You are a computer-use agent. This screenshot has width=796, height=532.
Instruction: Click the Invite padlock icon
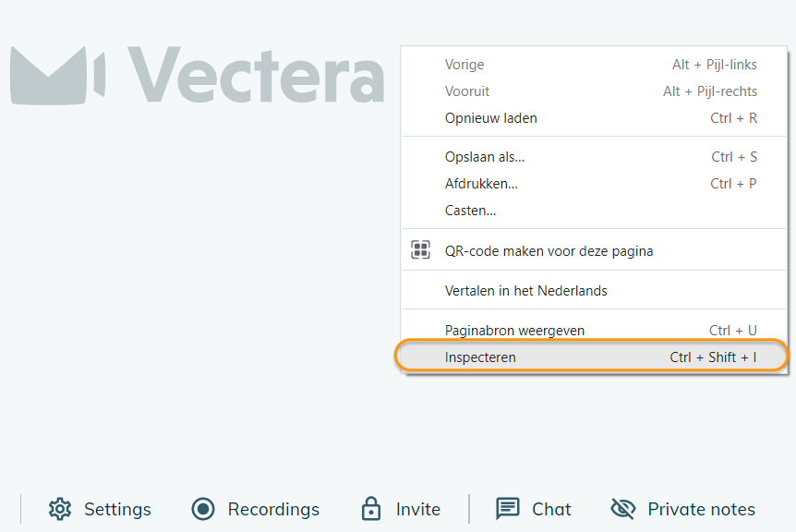tap(371, 509)
